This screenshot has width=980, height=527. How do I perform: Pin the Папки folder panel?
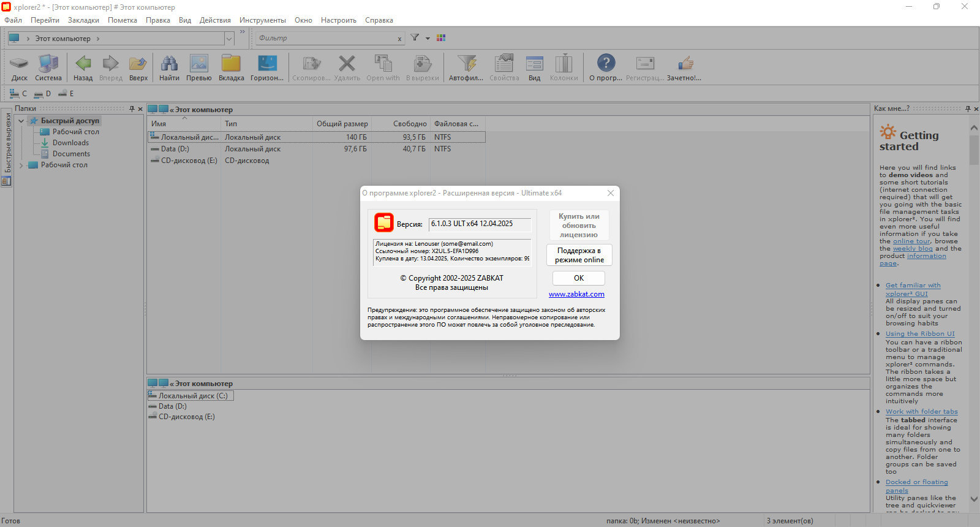point(132,109)
